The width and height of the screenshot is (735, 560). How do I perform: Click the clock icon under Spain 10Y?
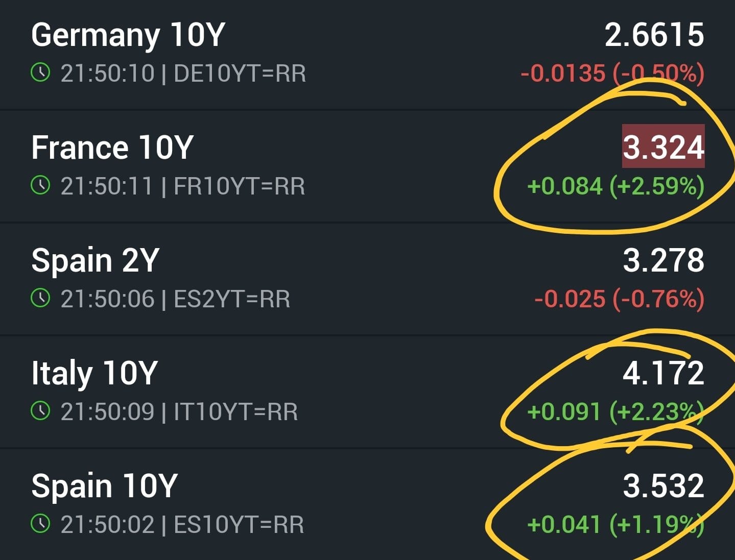(40, 524)
